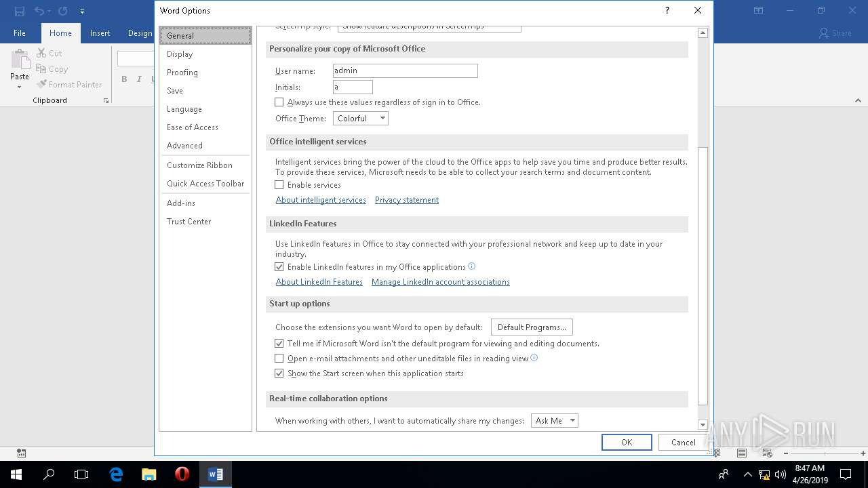The width and height of the screenshot is (868, 488).
Task: Switch to the Insert ribbon tab
Action: (x=100, y=33)
